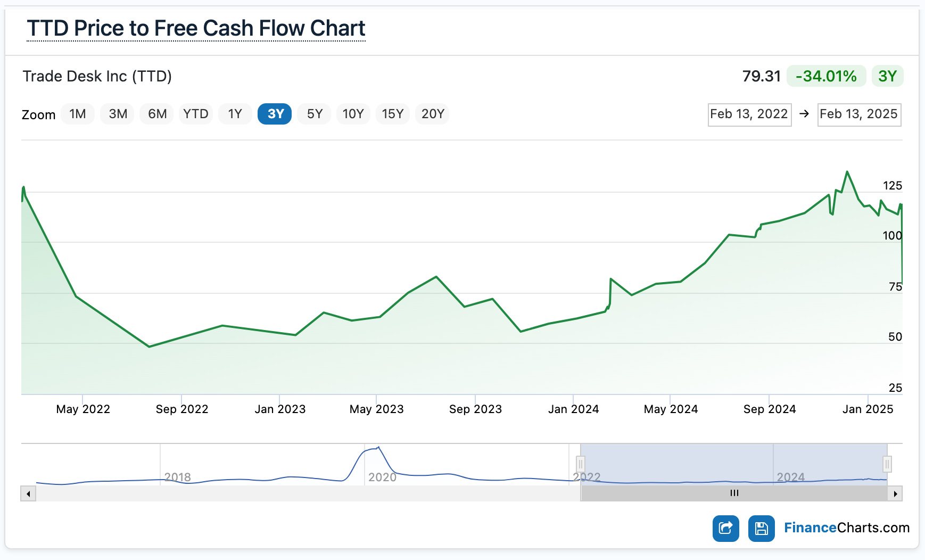Click the active 3Y zoom button

[x=275, y=114]
